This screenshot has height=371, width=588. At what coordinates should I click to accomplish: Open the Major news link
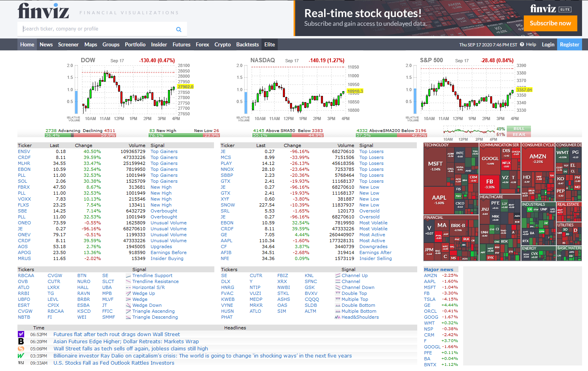[x=439, y=270]
